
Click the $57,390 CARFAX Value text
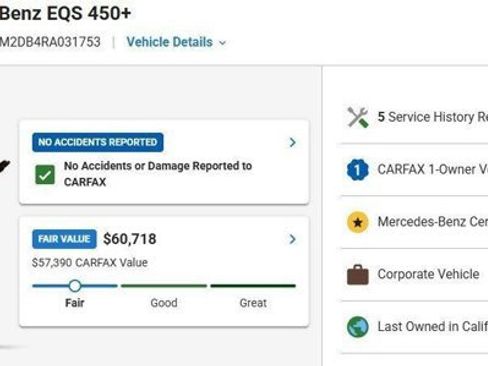click(90, 263)
